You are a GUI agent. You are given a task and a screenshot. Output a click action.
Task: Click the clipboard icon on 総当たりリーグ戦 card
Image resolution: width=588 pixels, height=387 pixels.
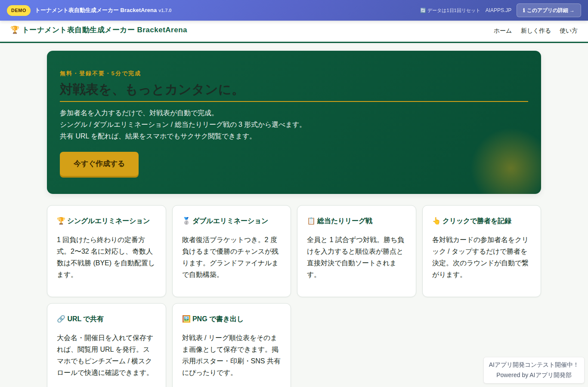click(311, 221)
